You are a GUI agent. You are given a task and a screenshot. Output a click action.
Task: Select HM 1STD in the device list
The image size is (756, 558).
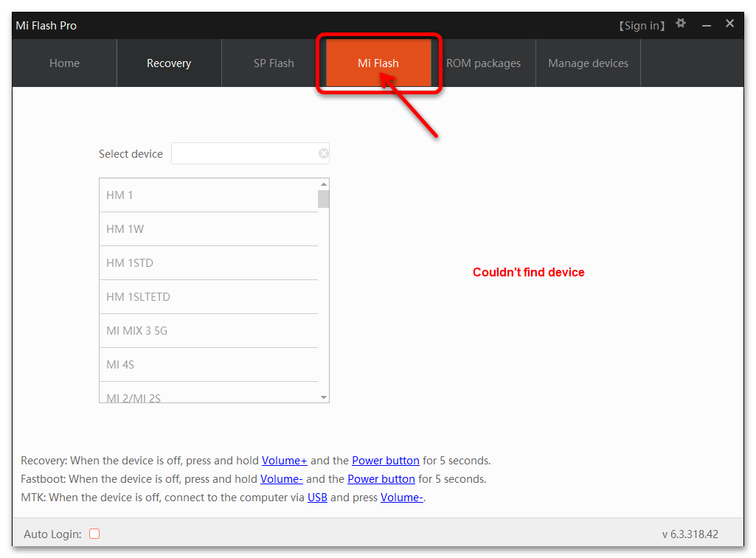pyautogui.click(x=209, y=262)
